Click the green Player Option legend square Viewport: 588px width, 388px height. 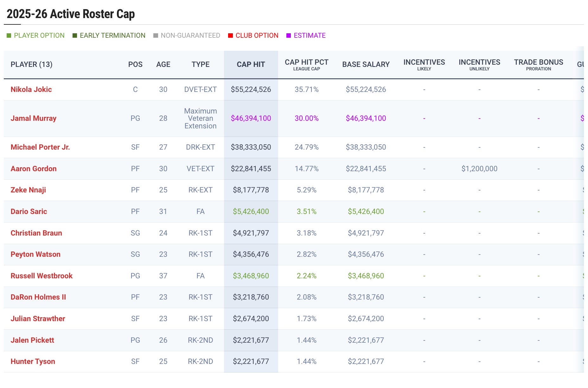[x=9, y=36]
